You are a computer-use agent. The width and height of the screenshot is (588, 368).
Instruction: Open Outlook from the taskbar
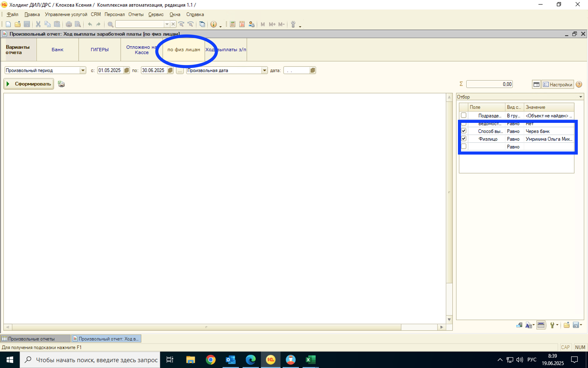[x=231, y=360]
